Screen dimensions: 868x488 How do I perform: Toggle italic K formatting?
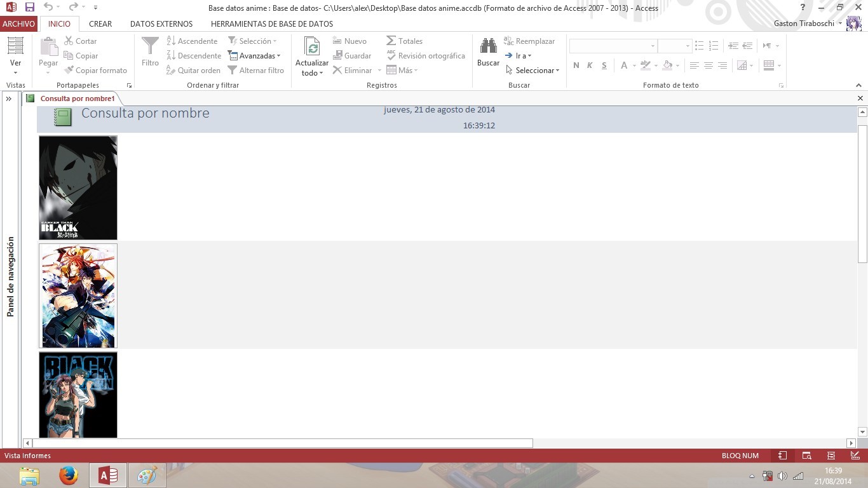point(590,65)
